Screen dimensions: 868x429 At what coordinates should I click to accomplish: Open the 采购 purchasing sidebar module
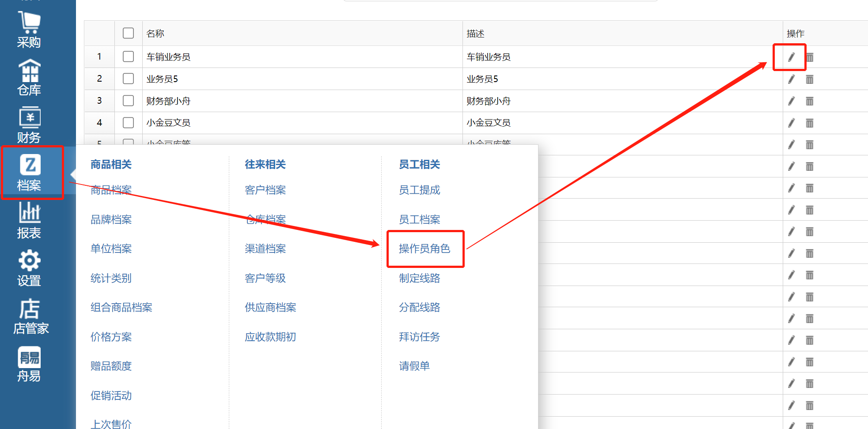tap(29, 30)
